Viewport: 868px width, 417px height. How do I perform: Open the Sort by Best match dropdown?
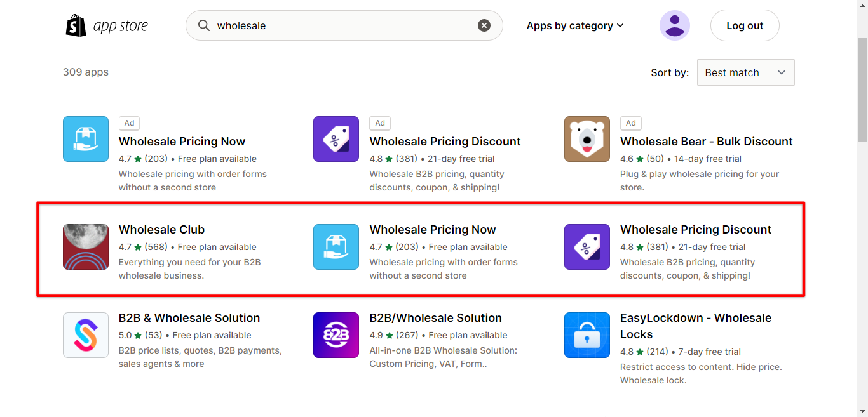(745, 72)
